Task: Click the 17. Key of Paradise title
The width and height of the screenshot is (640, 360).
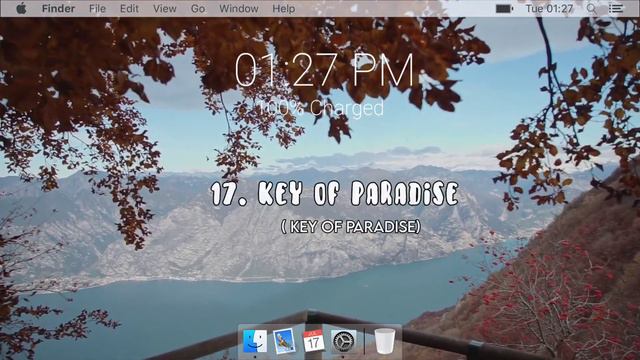Action: pyautogui.click(x=335, y=193)
